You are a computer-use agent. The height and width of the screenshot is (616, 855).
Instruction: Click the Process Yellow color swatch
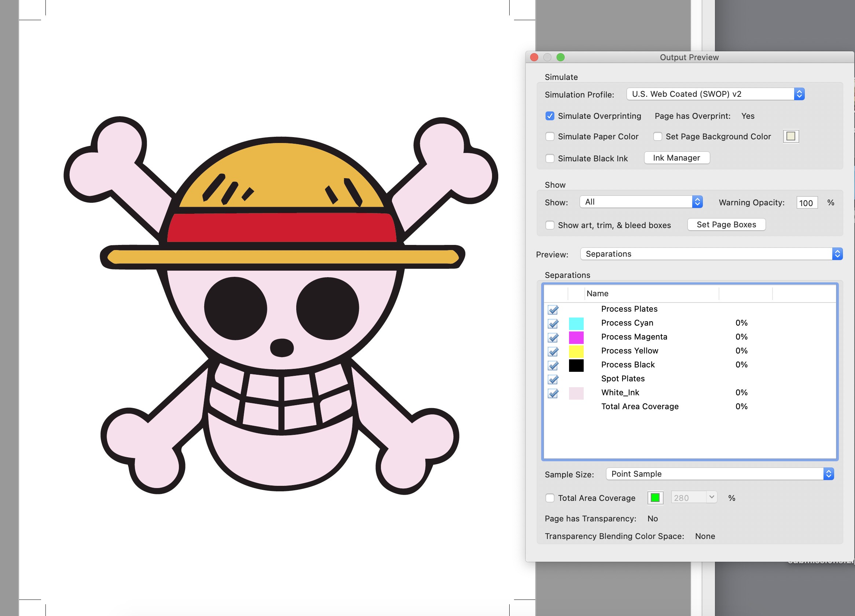(x=576, y=351)
